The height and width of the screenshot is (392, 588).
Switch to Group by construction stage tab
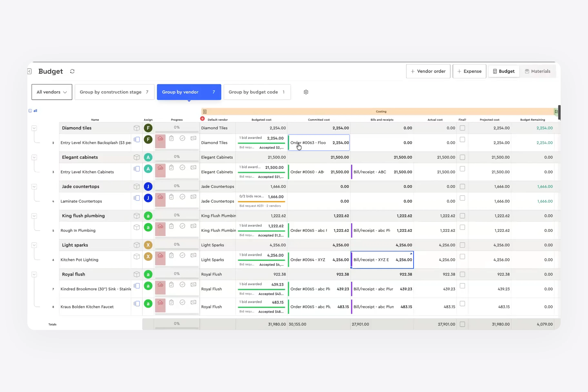tap(114, 92)
